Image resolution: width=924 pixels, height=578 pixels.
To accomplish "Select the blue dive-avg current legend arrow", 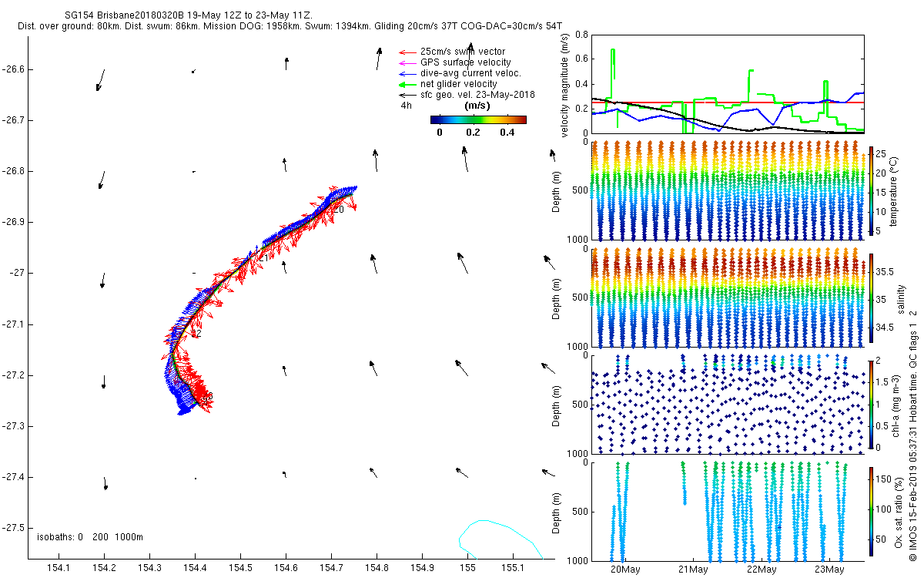I will pyautogui.click(x=406, y=73).
